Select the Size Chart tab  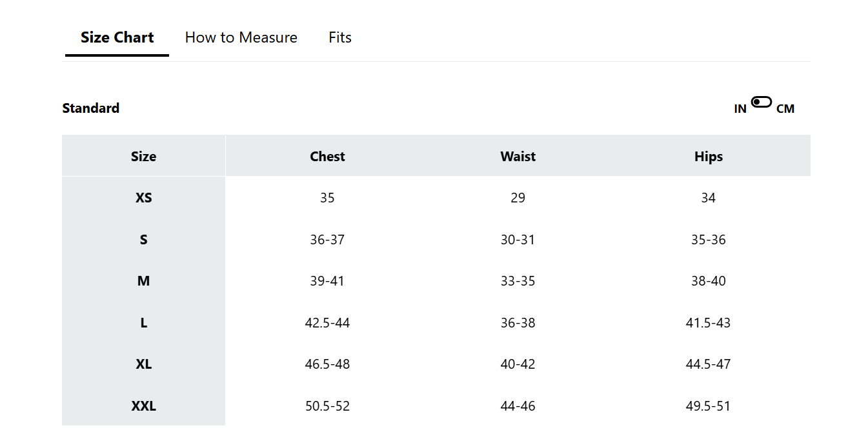pos(117,37)
